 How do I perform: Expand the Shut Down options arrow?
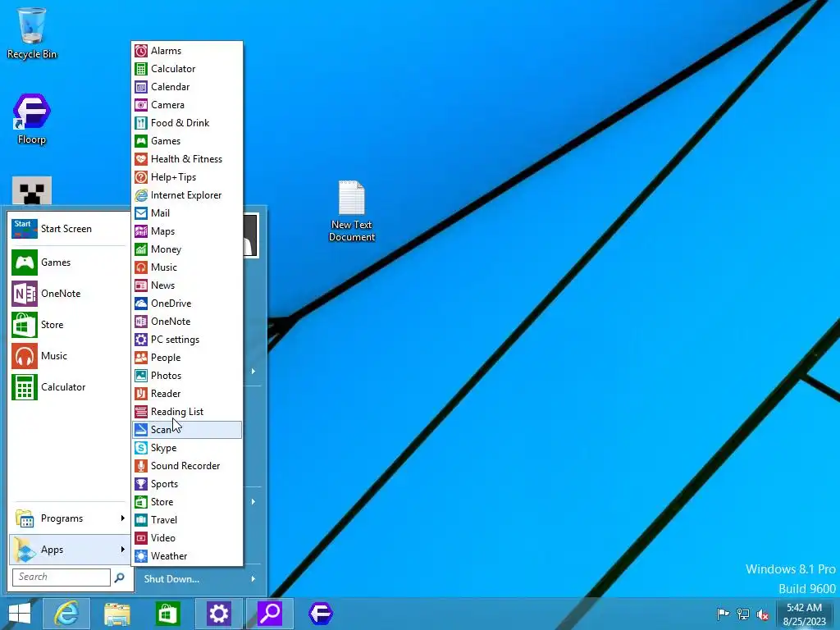coord(253,578)
